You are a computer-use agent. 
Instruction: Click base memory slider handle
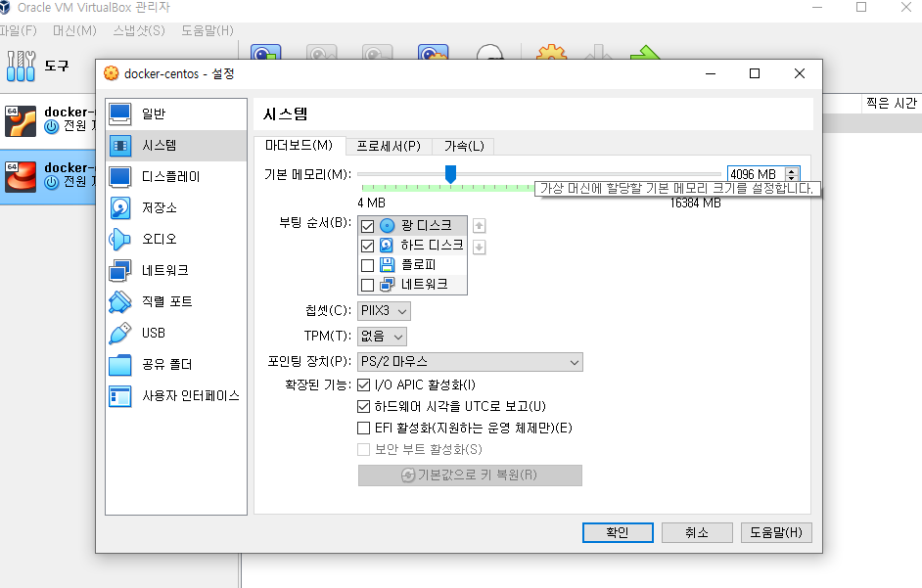click(x=450, y=174)
